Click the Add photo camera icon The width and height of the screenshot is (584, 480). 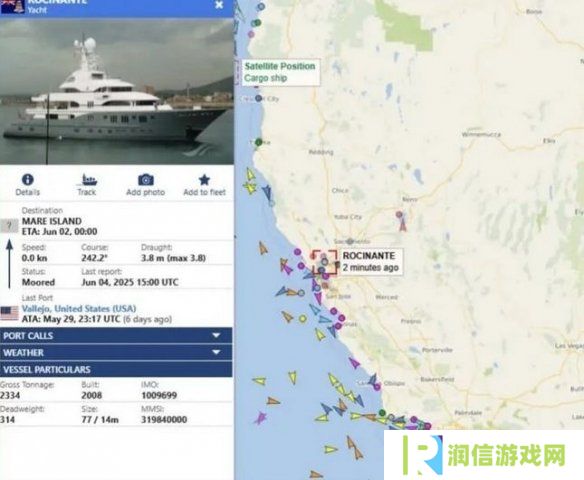(x=146, y=180)
